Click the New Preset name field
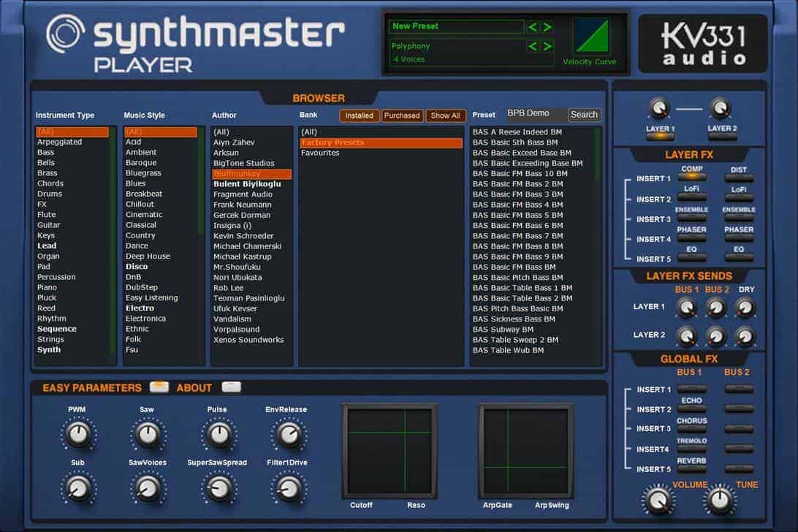This screenshot has width=798, height=532. tap(457, 26)
